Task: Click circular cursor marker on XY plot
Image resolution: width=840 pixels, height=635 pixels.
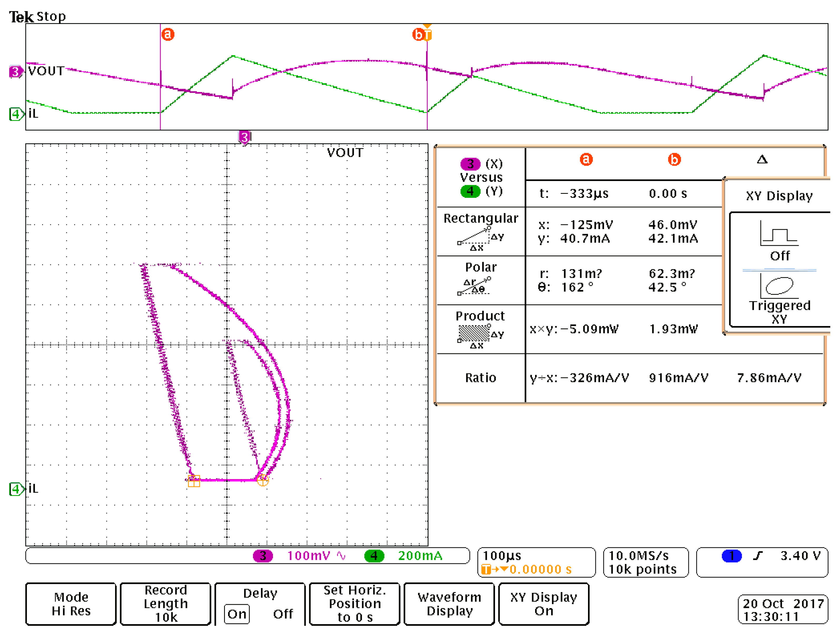Action: 263,480
